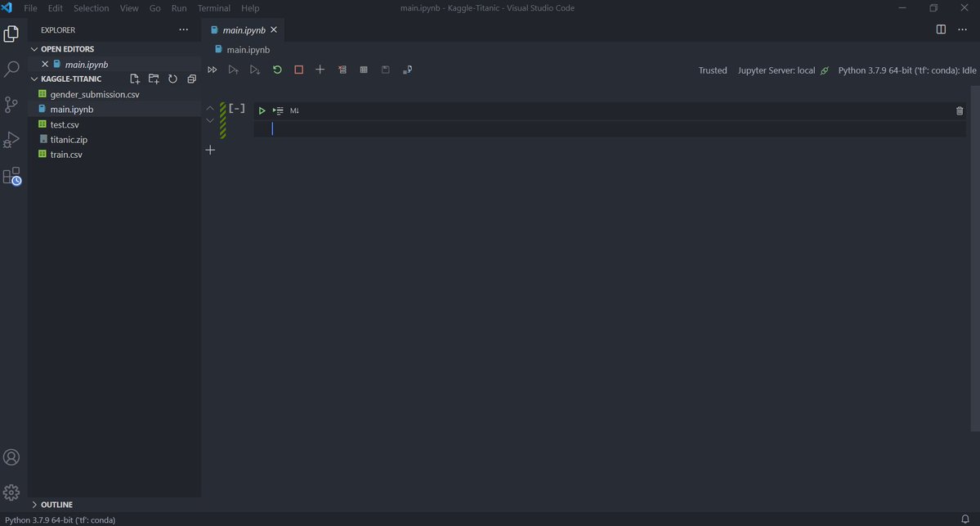Refresh the explorer file list
The image size is (980, 526).
pos(172,79)
